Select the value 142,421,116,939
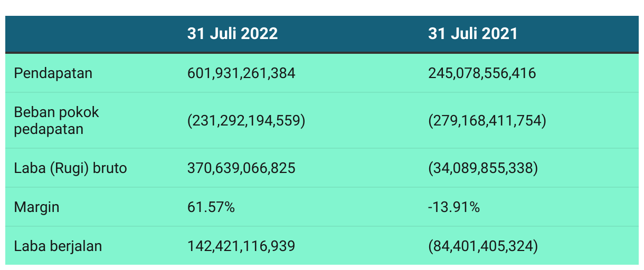Screen dimensions: 644x270 241,246
